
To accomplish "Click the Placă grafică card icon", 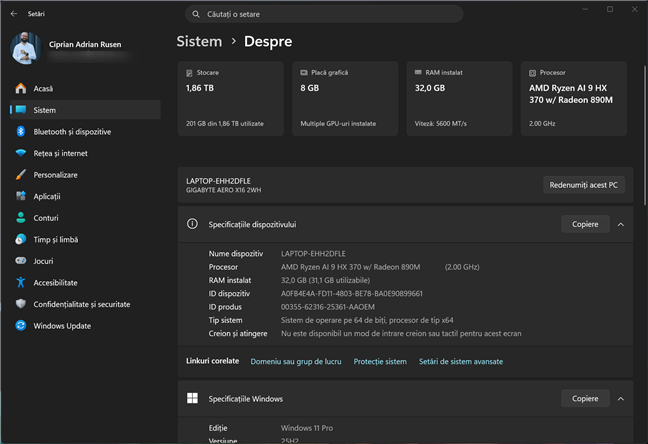I will [x=304, y=73].
